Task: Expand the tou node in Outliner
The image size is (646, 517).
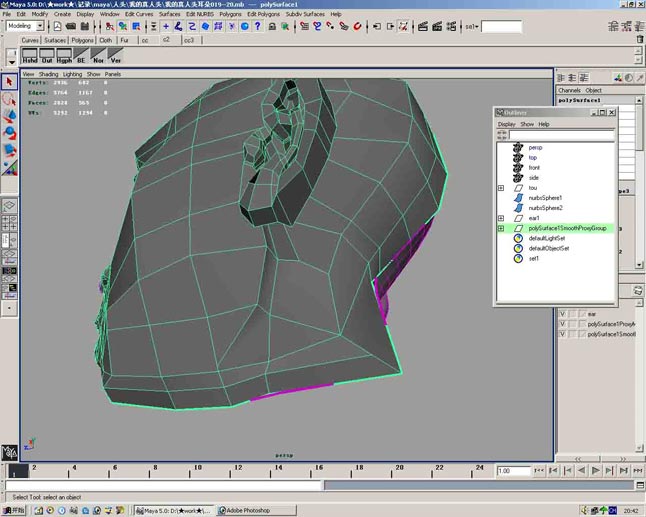Action: click(501, 188)
